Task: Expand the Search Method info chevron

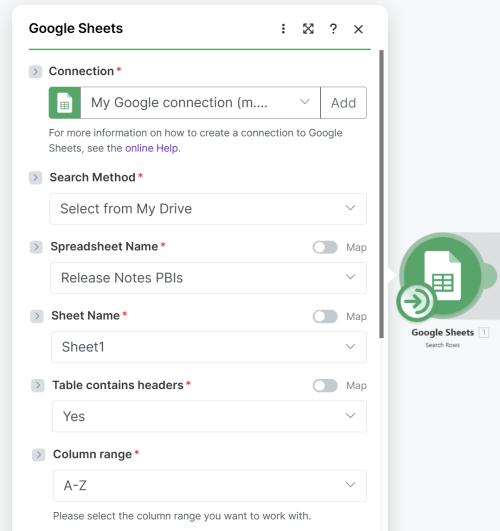Action: click(36, 177)
